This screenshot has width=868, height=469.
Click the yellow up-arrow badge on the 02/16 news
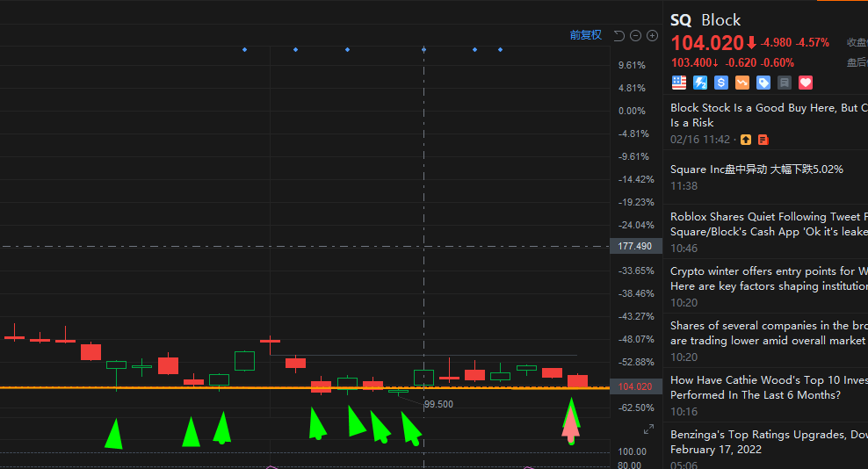click(x=746, y=140)
